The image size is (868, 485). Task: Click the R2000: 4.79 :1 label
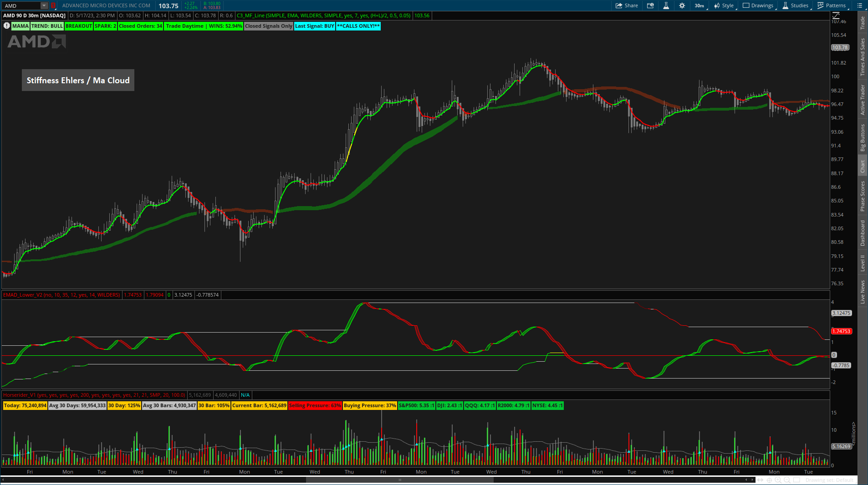click(513, 405)
